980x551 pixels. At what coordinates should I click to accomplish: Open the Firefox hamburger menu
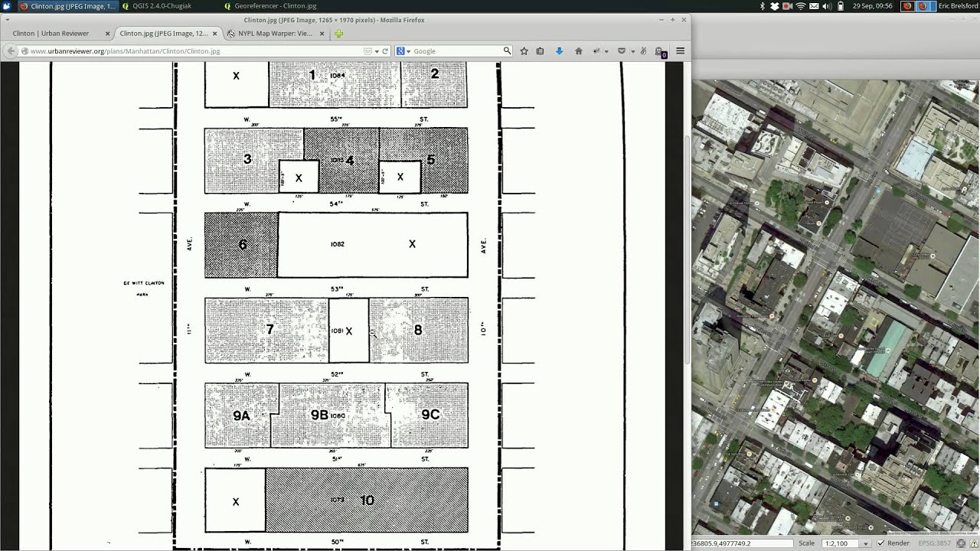point(680,51)
